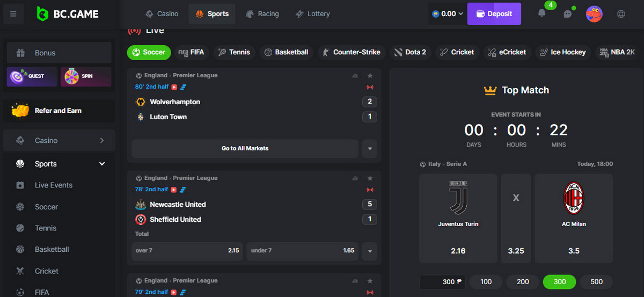Select the 500 stake amount chip
The width and height of the screenshot is (644, 297).
[596, 281]
